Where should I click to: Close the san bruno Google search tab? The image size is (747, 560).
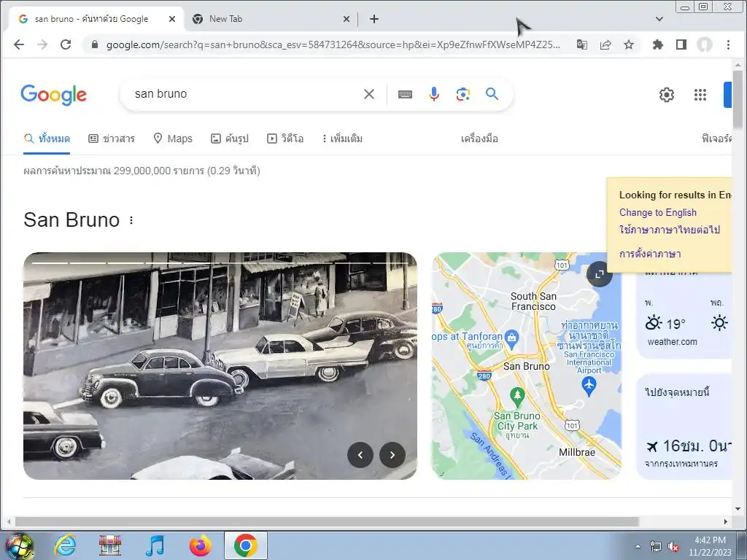tap(172, 19)
